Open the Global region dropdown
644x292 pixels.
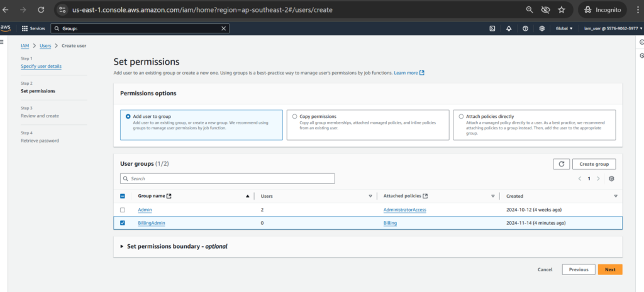tap(563, 28)
